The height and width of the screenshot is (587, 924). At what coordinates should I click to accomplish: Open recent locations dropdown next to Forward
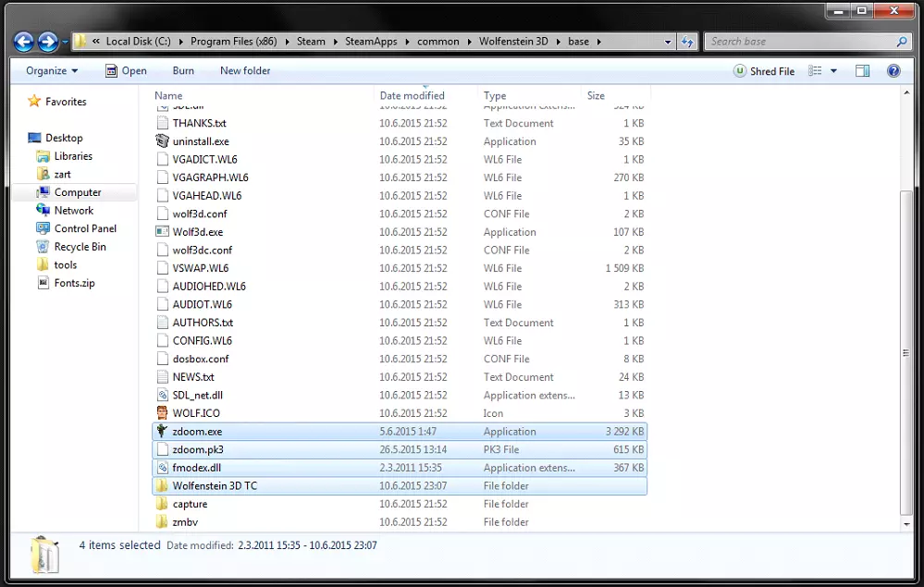(x=65, y=42)
